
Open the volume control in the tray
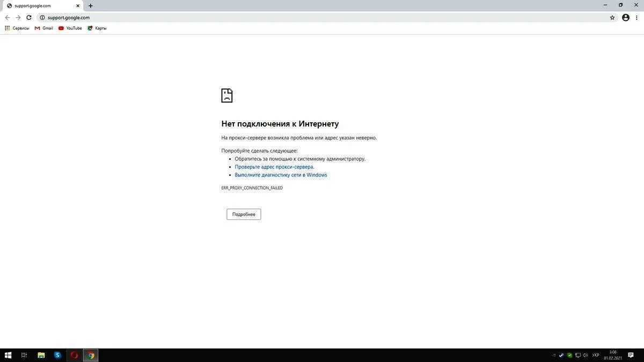(x=585, y=355)
